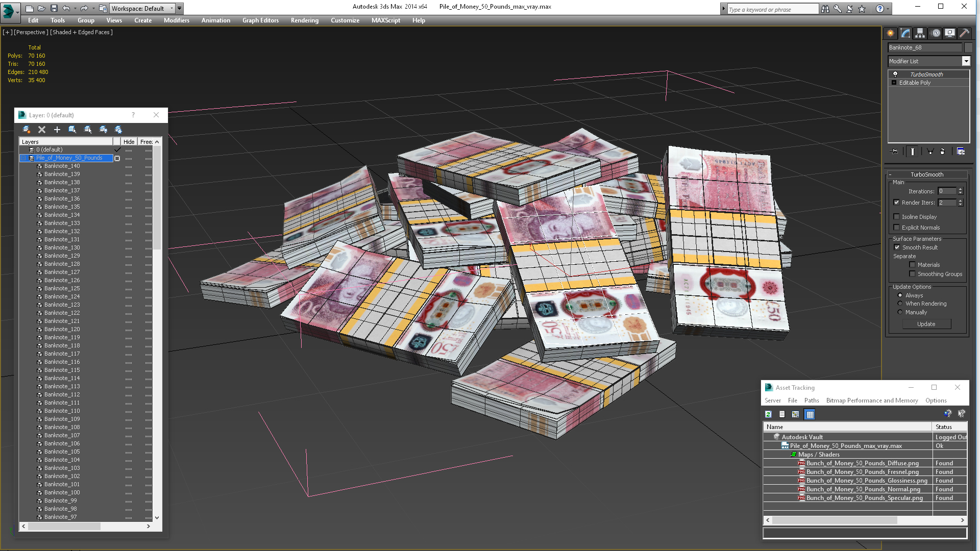Open Communication Center satellite icon
Viewport: 980px width, 551px height.
(850, 9)
